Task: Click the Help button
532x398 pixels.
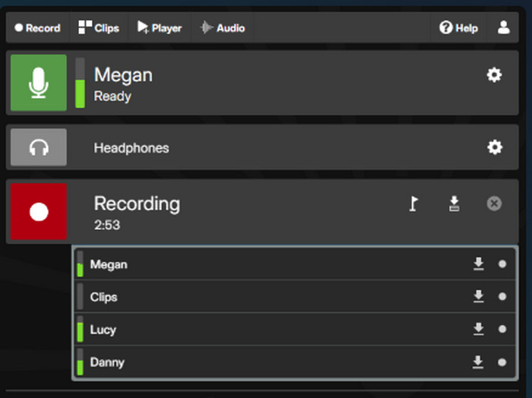Action: pyautogui.click(x=459, y=28)
